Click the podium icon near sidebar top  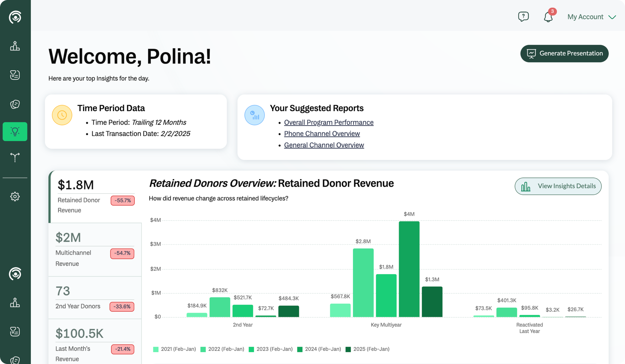click(x=15, y=46)
